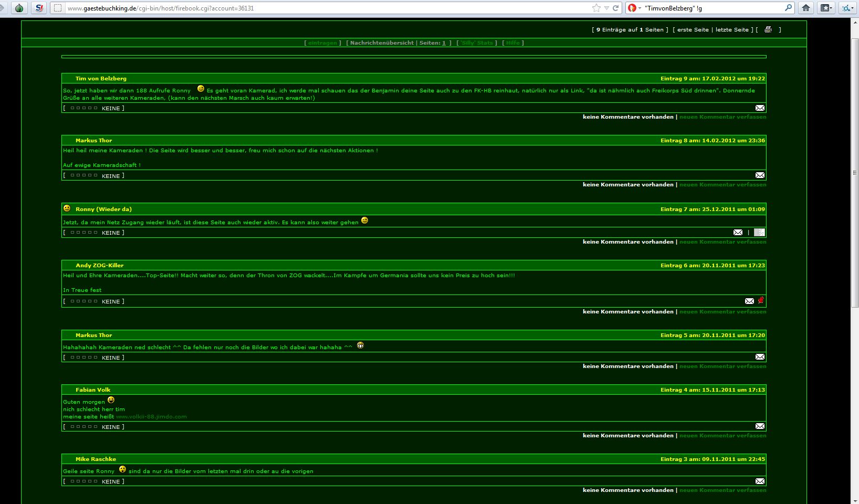Open the 'eintragen' link in navigation bar
This screenshot has height=504, width=859.
pyautogui.click(x=322, y=43)
